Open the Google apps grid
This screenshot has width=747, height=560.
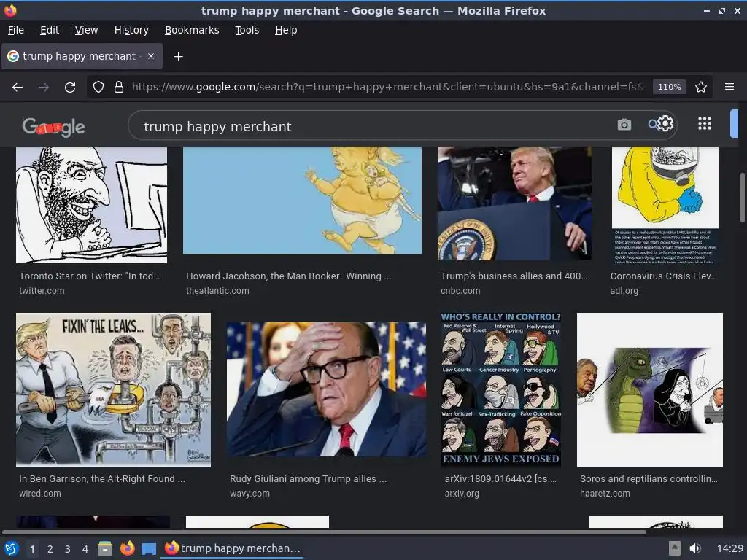pyautogui.click(x=705, y=123)
